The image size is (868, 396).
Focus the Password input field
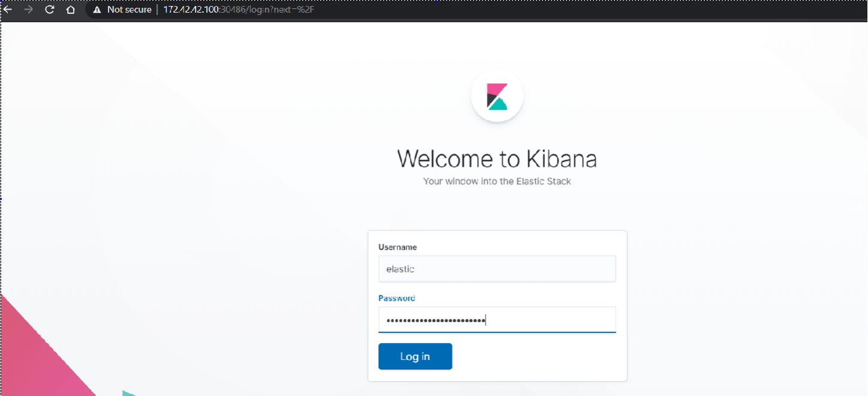point(497,320)
